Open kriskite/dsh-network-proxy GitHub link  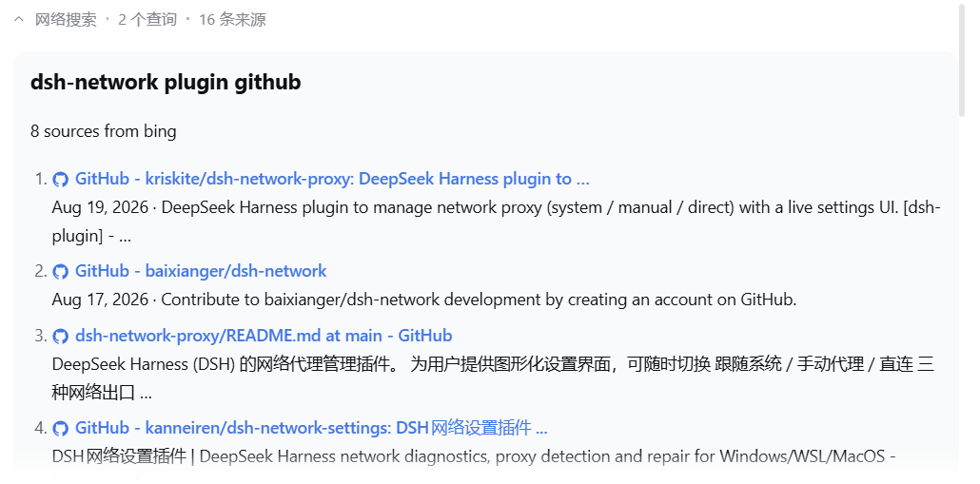pyautogui.click(x=332, y=179)
